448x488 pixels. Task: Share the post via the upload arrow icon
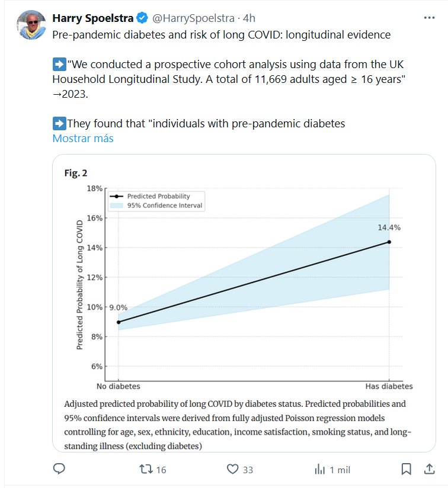pyautogui.click(x=428, y=469)
